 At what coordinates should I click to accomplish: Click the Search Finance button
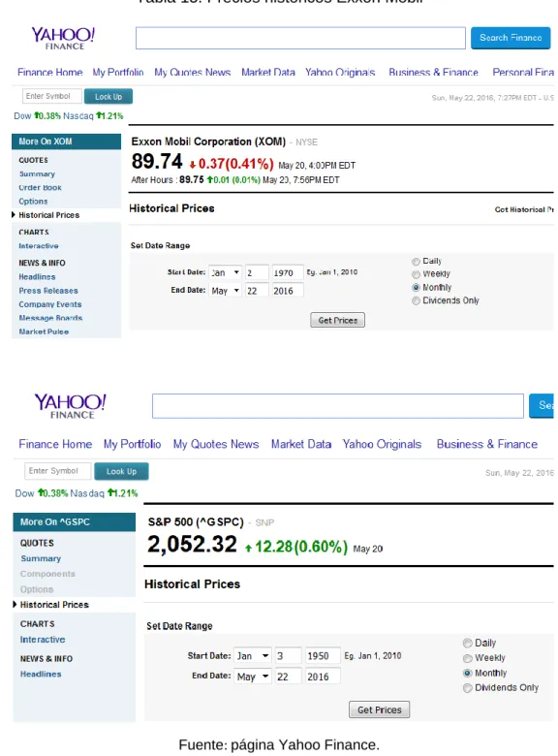(511, 38)
